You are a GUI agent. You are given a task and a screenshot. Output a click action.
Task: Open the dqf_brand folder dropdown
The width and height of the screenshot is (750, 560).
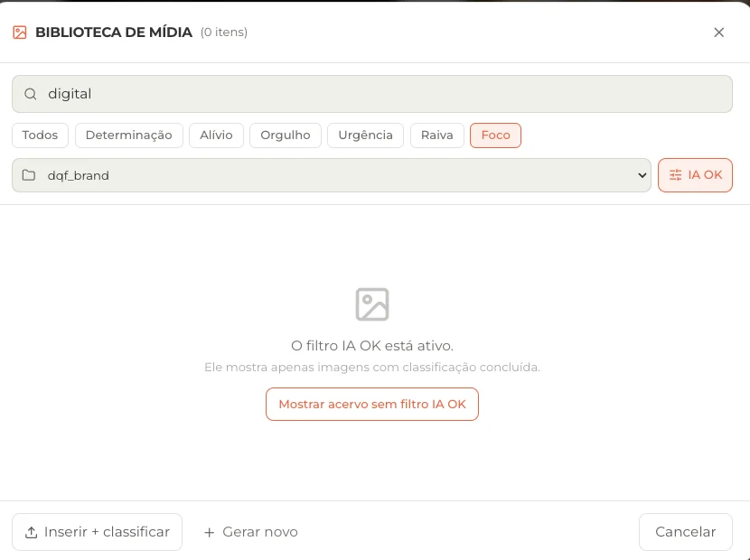point(332,175)
